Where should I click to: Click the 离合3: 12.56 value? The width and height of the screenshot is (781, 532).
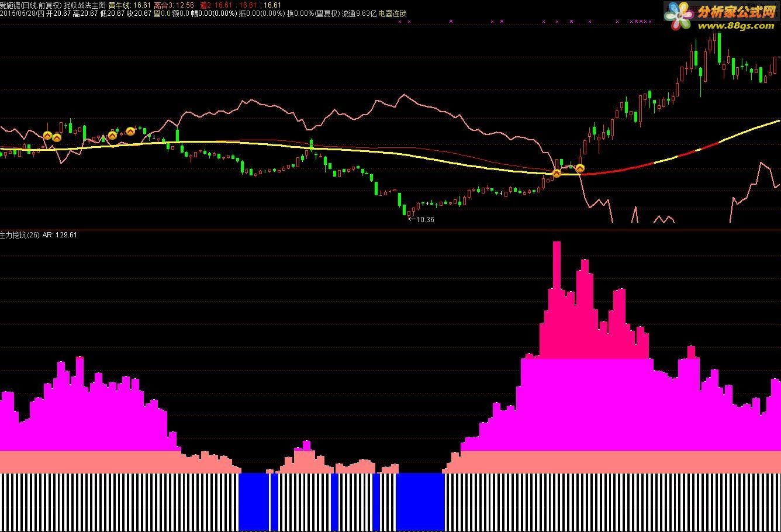click(174, 5)
